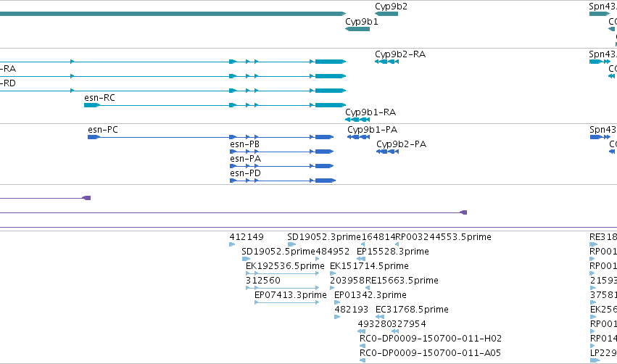
Task: Select the 327954 EST label
Action: [409, 324]
